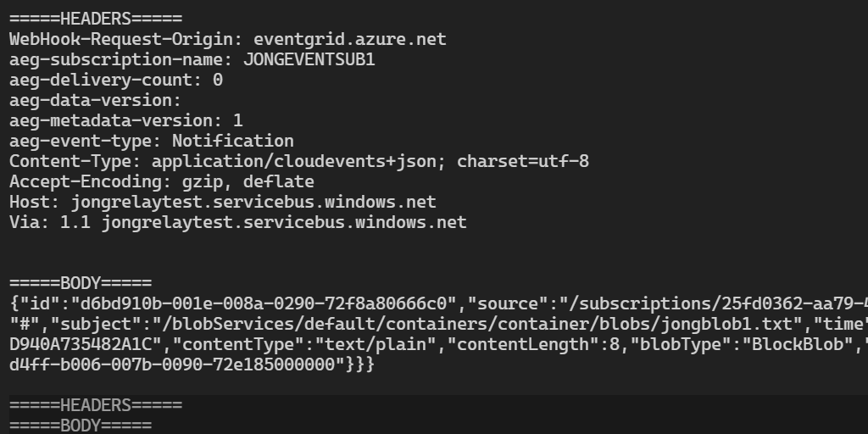
Task: Click the HEADERS marker below the JSON payload
Action: coord(96,405)
